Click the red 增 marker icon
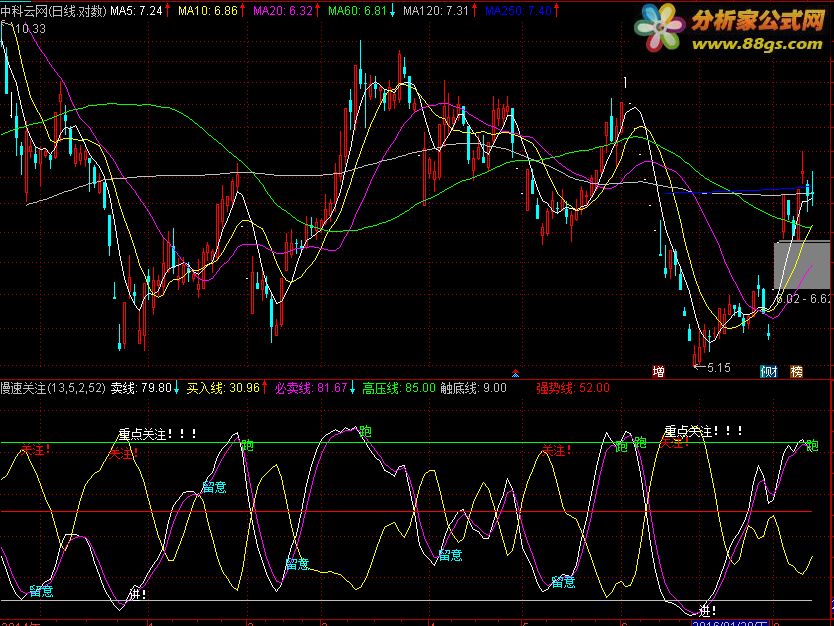The width and height of the screenshot is (834, 626). 658,371
